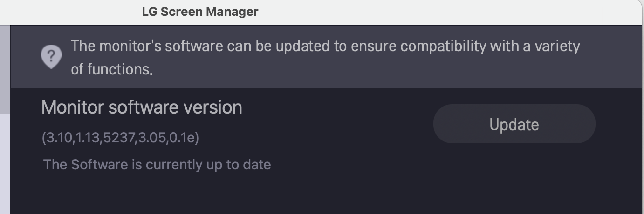Click the question mark help icon
Viewport: 644px width, 214px height.
51,57
